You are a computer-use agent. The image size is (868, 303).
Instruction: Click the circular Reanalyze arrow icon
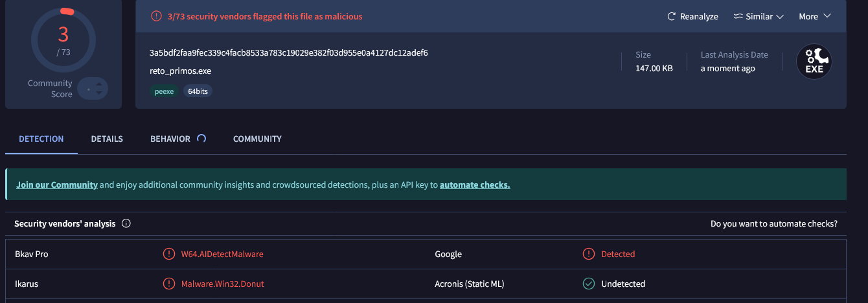(x=672, y=16)
